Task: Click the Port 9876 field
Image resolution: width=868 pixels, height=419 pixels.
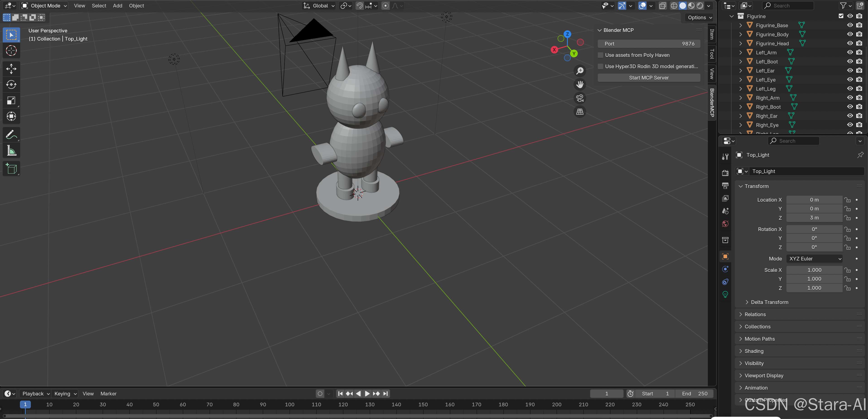Action: coord(649,44)
